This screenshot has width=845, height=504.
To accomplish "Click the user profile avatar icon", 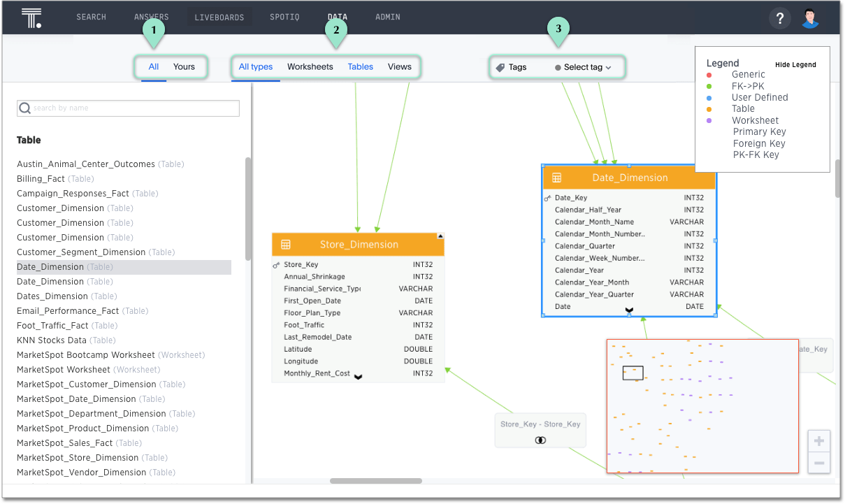I will click(x=810, y=18).
